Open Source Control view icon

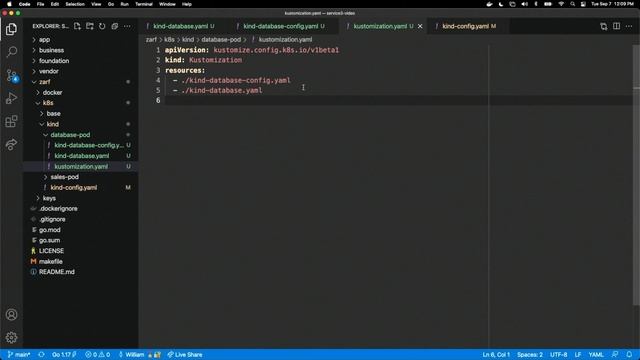11,75
